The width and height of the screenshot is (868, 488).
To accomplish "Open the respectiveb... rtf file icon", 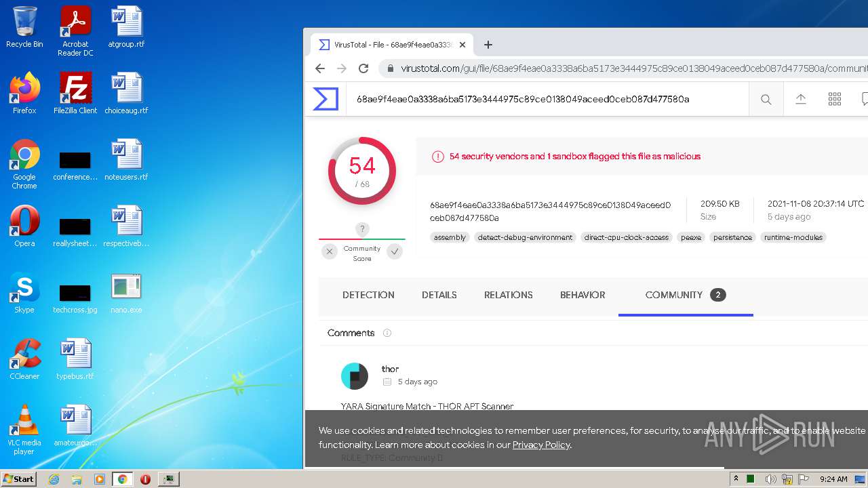I will click(126, 226).
